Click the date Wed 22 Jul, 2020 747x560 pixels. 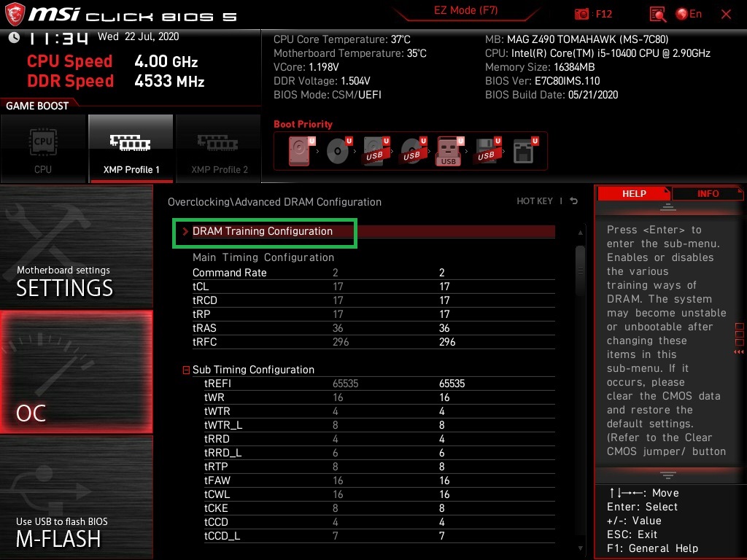pos(138,36)
